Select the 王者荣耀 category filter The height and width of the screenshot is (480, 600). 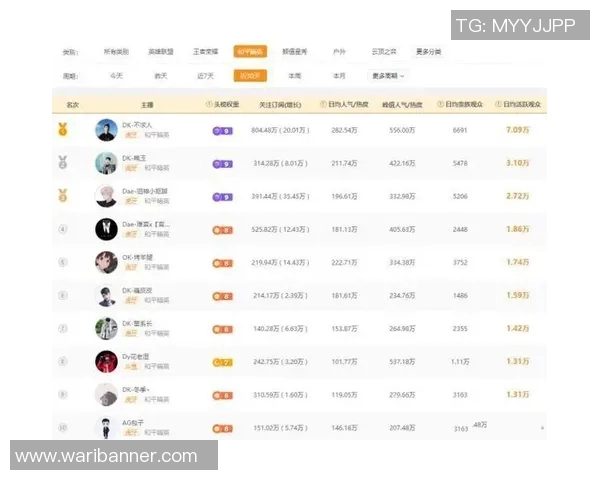(205, 52)
